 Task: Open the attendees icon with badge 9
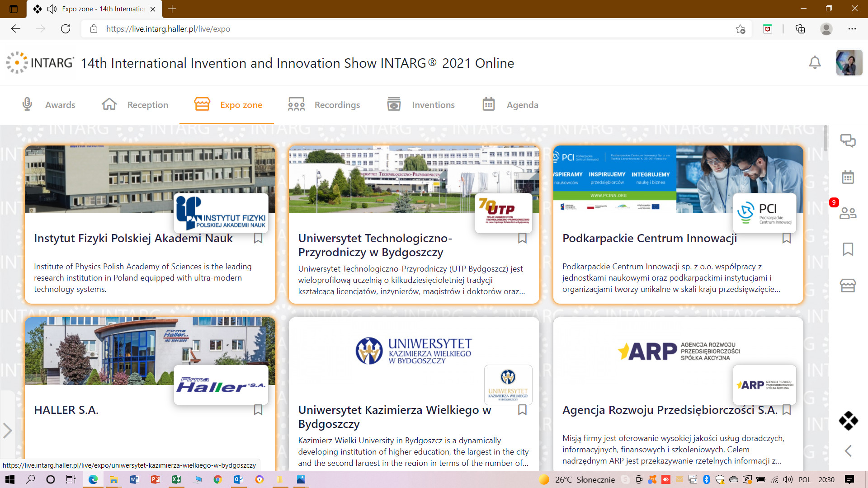click(848, 213)
